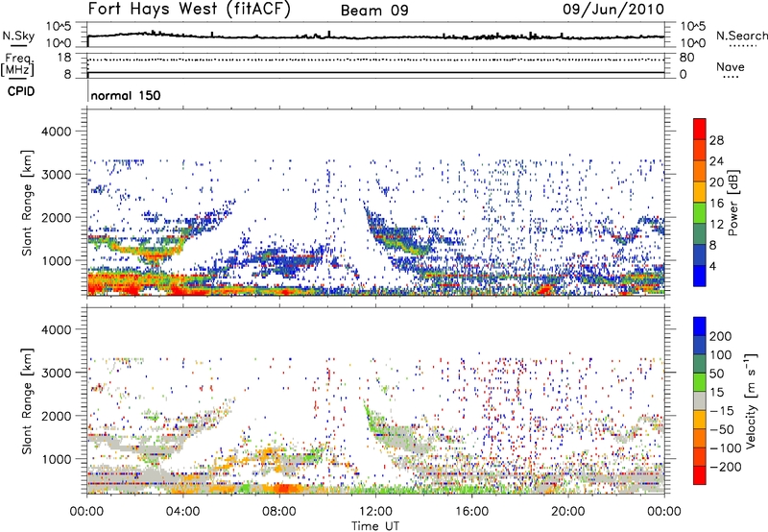
Task: Click the "12" value on the Power colorbar
Action: click(716, 225)
